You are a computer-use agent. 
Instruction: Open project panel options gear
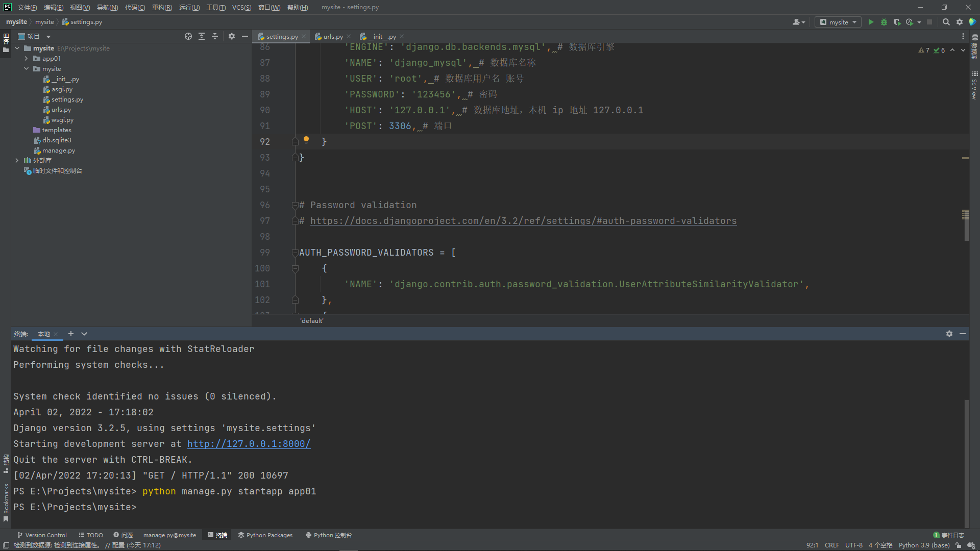pyautogui.click(x=232, y=36)
